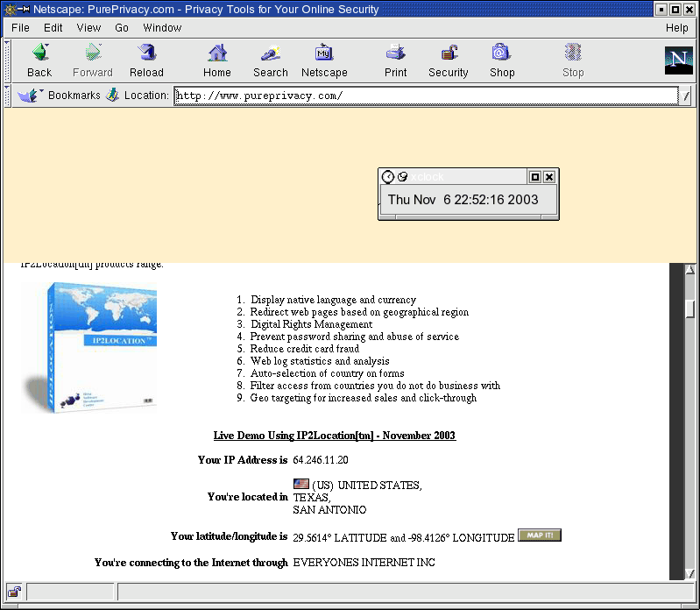Screen dimensions: 700x610
Task: Click the xclock window clock icon
Action: pyautogui.click(x=387, y=177)
